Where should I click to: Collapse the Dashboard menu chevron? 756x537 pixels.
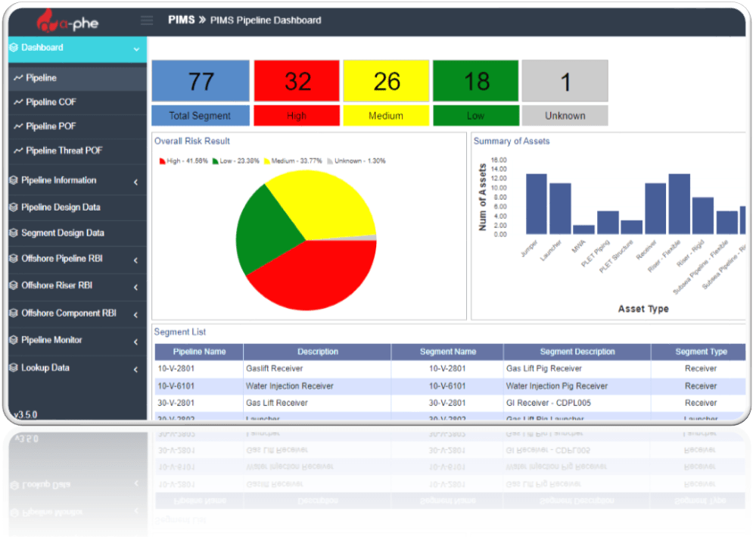point(136,49)
